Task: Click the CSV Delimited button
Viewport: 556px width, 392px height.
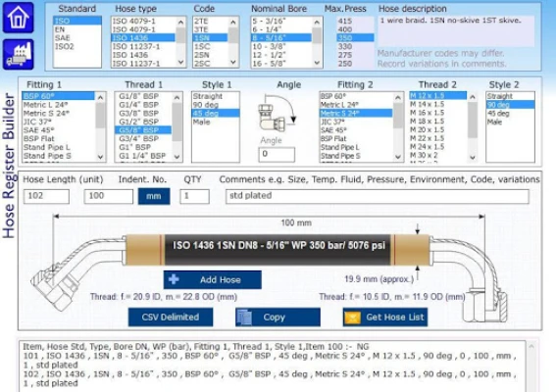Action: 171,317
